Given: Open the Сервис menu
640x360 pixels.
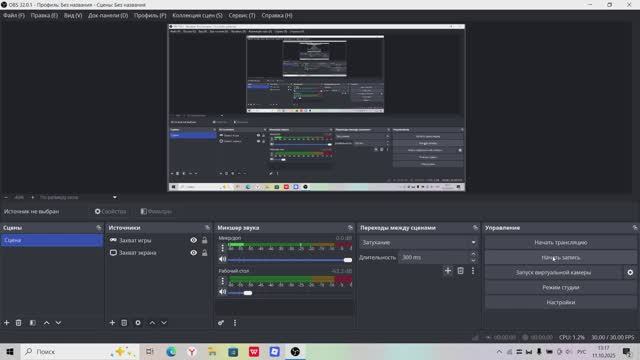Looking at the screenshot, I should (x=242, y=15).
